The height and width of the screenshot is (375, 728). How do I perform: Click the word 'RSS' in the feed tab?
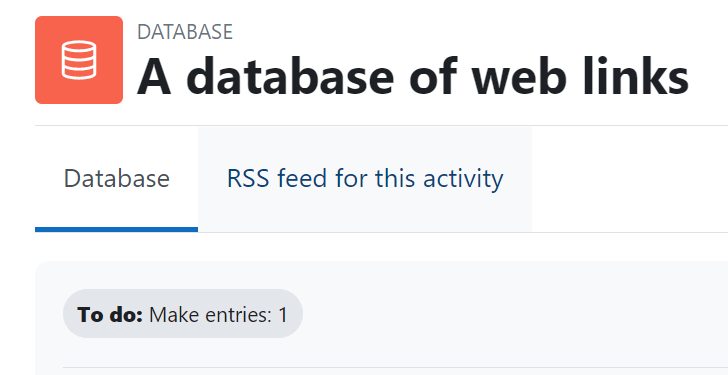(248, 179)
